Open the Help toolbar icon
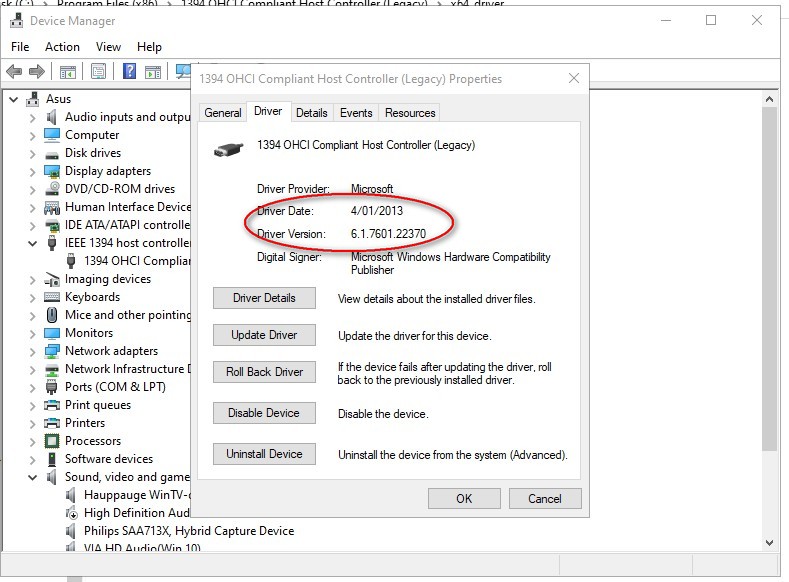789x582 pixels. (129, 71)
